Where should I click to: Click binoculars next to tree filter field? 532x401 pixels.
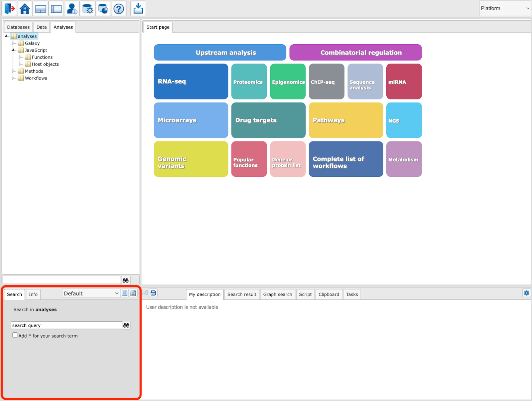coord(126,280)
